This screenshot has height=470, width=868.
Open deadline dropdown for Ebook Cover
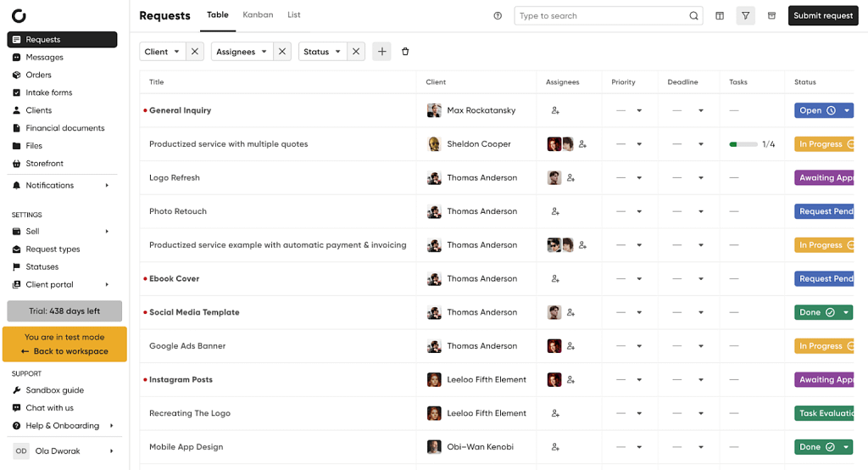coord(701,279)
